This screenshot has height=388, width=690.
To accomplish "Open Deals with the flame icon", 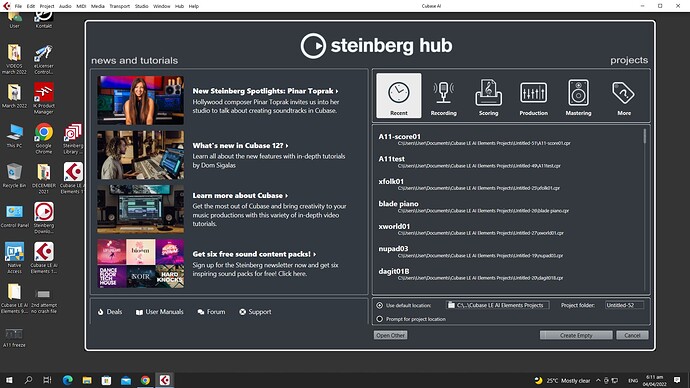I will click(x=110, y=311).
